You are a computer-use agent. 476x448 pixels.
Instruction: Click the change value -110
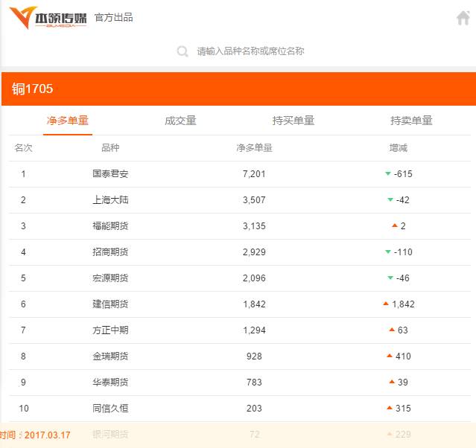(403, 252)
